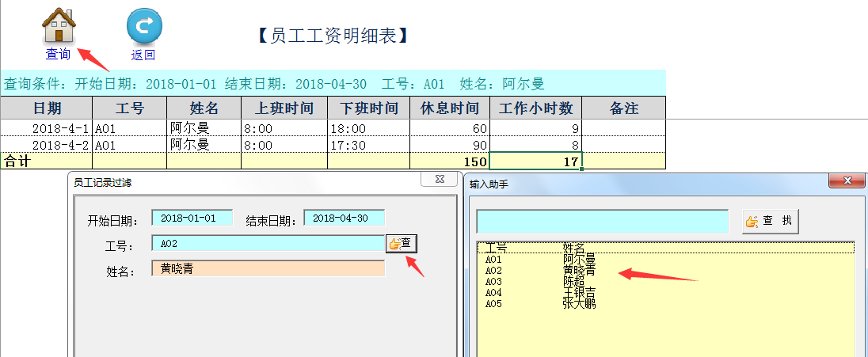Click the 备注 column header
868x357 pixels.
(624, 108)
